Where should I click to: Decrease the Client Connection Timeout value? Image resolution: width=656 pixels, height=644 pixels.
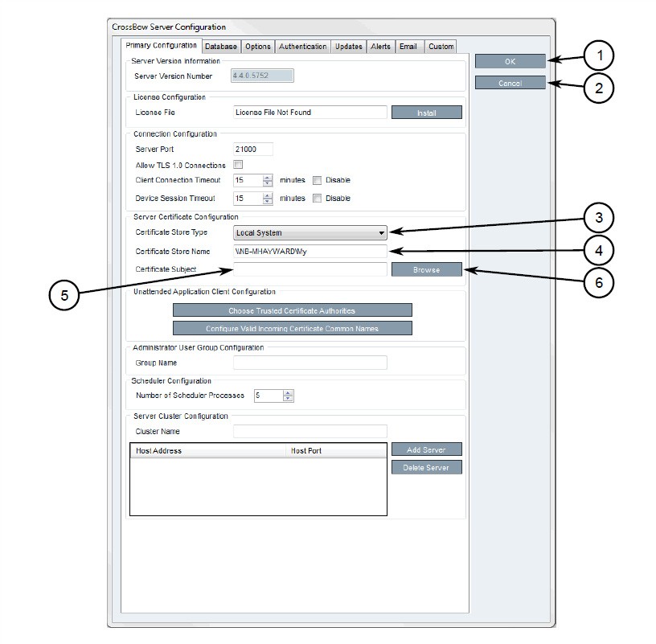[268, 183]
